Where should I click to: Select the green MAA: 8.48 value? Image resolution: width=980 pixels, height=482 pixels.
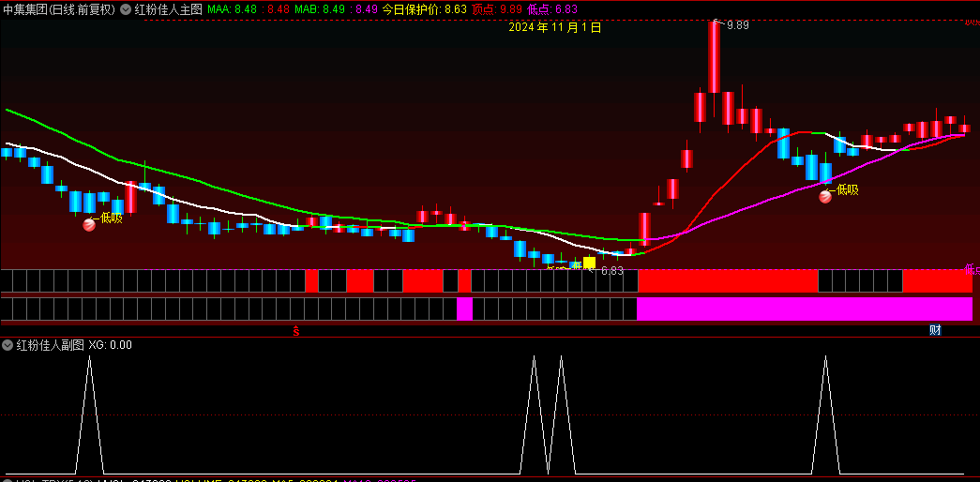coord(232,9)
